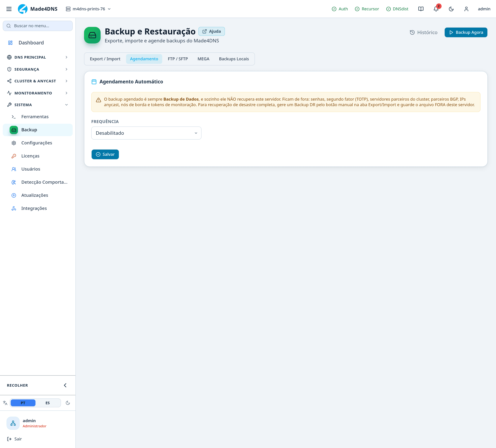Image resolution: width=496 pixels, height=448 pixels.
Task: Click the Detecção Comporta... brain icon
Action: [14, 182]
